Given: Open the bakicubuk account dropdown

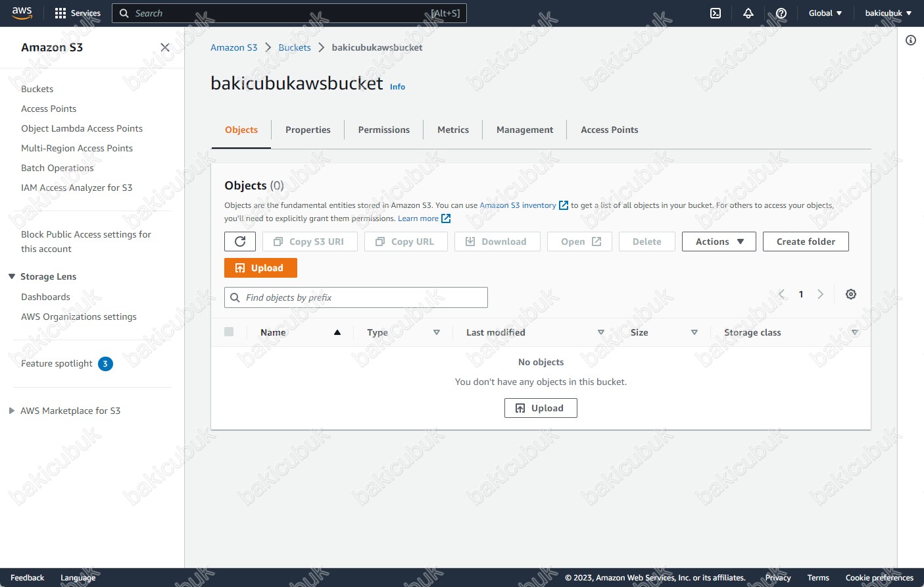Looking at the screenshot, I should (888, 13).
